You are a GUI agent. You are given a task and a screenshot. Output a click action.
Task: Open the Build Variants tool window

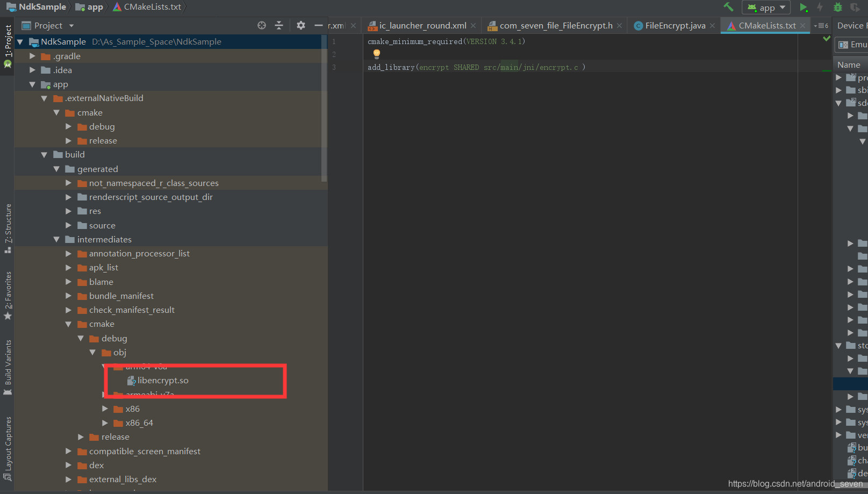(x=8, y=367)
